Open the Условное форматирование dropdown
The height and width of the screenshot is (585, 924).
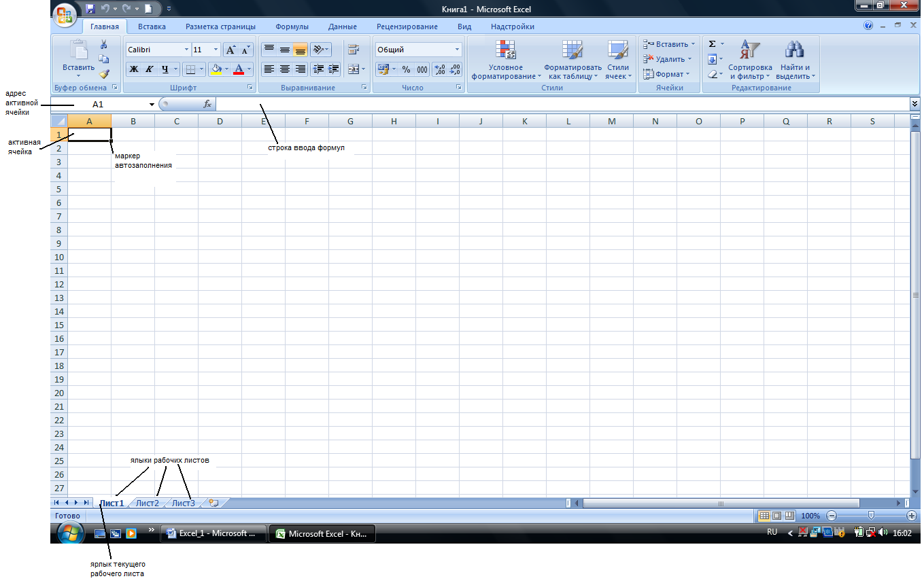point(506,60)
